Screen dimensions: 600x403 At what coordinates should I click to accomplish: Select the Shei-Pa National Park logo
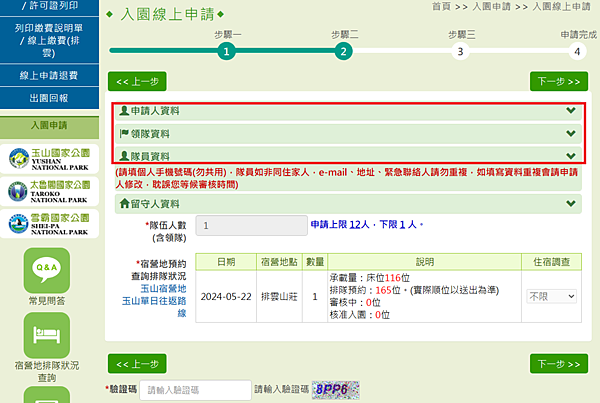49,224
